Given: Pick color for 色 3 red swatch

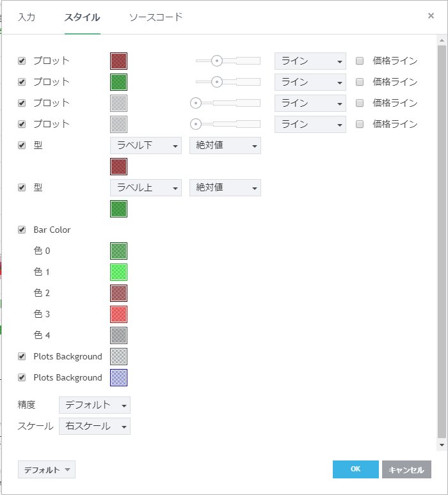Looking at the screenshot, I should point(118,314).
